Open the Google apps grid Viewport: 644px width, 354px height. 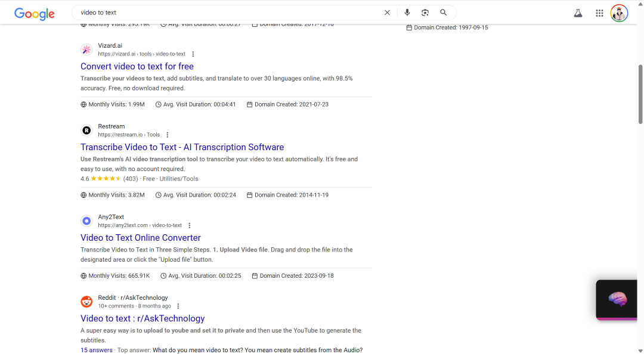point(599,13)
